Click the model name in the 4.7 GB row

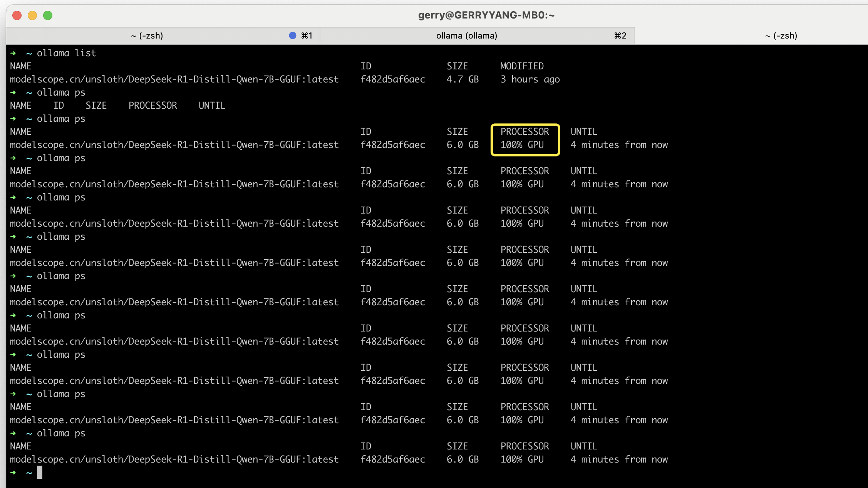pyautogui.click(x=174, y=79)
